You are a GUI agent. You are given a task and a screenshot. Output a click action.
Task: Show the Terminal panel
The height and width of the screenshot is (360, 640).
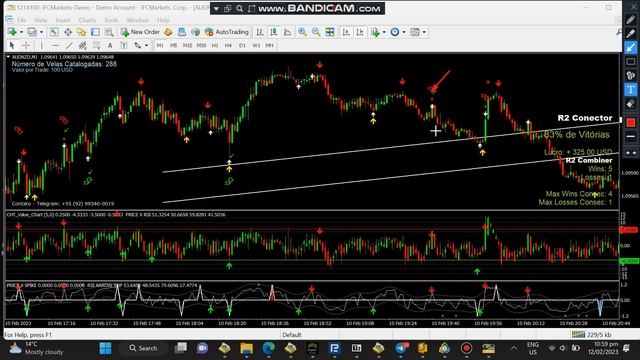coord(95,32)
